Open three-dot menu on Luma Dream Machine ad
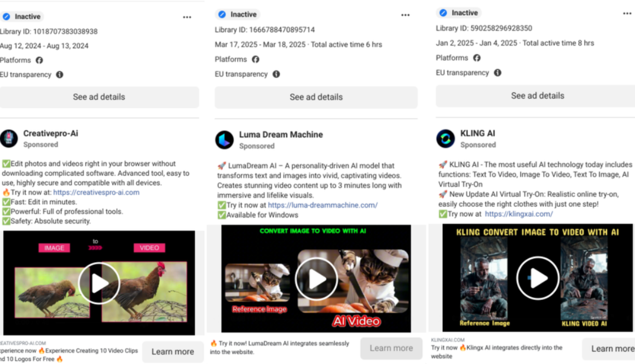Screen dimensions: 635x364 (405, 15)
